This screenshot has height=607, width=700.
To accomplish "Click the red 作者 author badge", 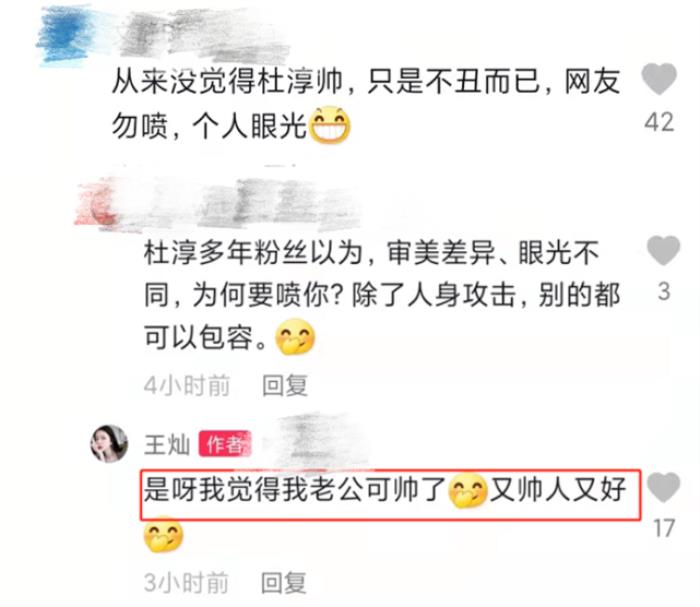I will 225,444.
